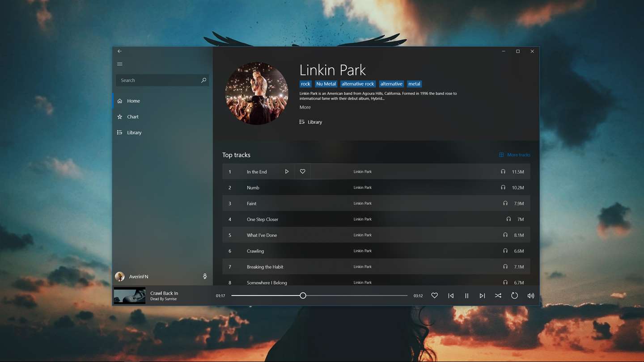Select the Faint track title
The height and width of the screenshot is (362, 644).
(x=252, y=203)
